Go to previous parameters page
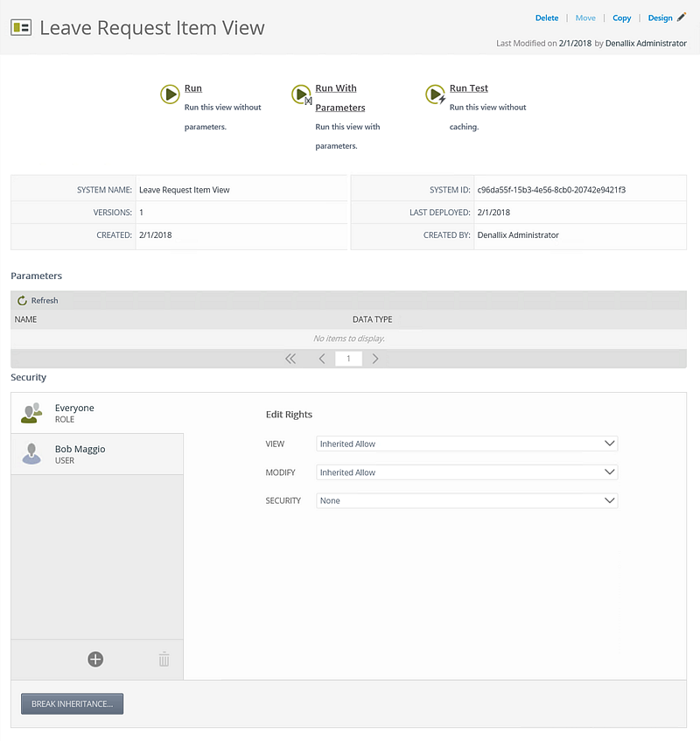This screenshot has width=700, height=741. click(322, 359)
